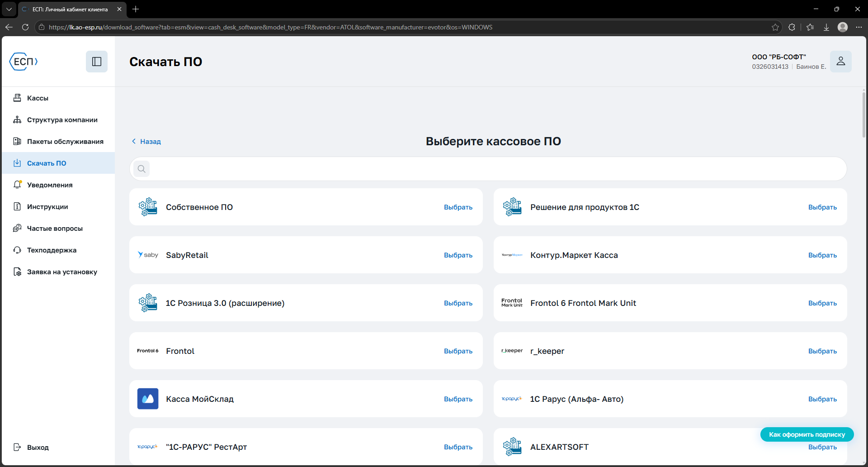Click the 1С Рарус (Альфа- Авто) logo
Viewport: 868px width, 467px height.
[x=512, y=399]
